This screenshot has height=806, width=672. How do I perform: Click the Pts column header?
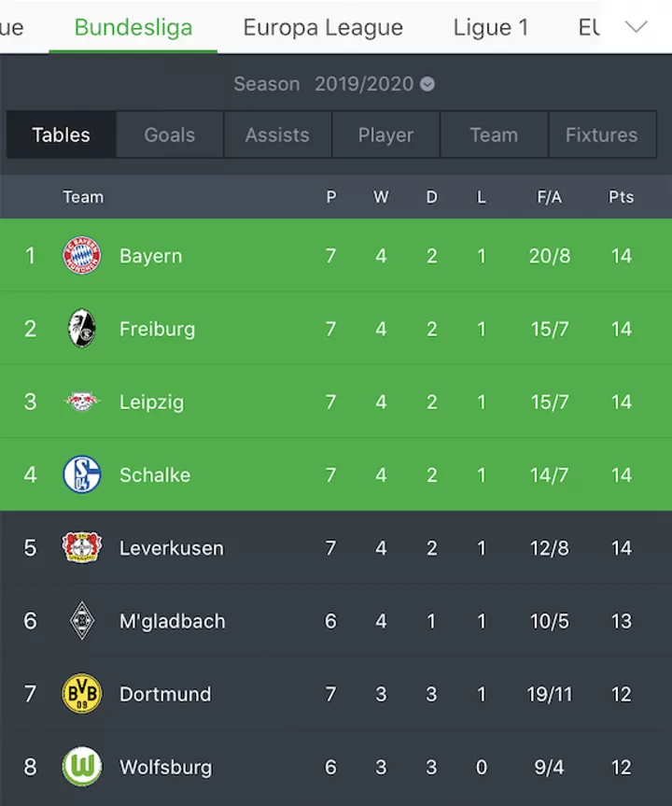pyautogui.click(x=622, y=197)
